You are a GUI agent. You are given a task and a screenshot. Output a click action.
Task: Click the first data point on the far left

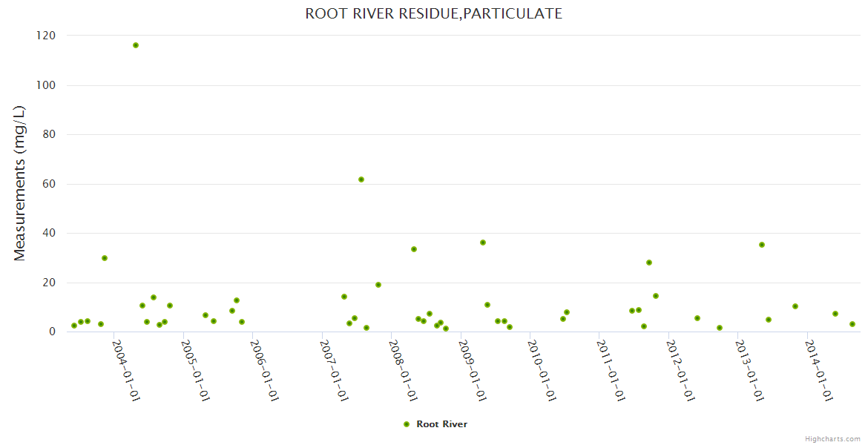[74, 326]
